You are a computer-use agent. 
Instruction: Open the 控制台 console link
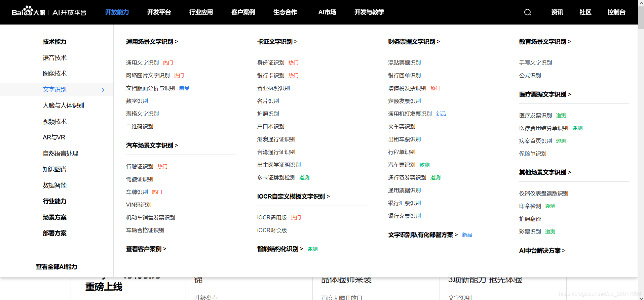click(x=616, y=12)
